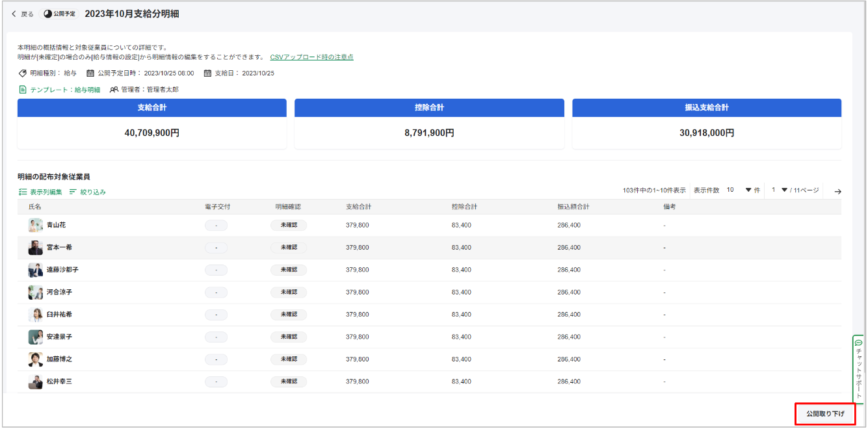868x429 pixels.
Task: Open the テンプレート：給与明細 template link
Action: tap(60, 90)
